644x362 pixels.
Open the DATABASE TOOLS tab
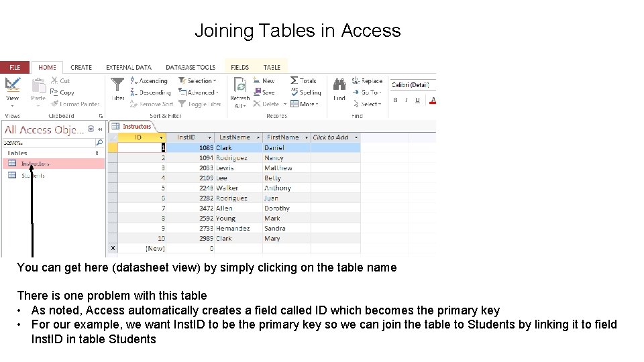tap(190, 67)
